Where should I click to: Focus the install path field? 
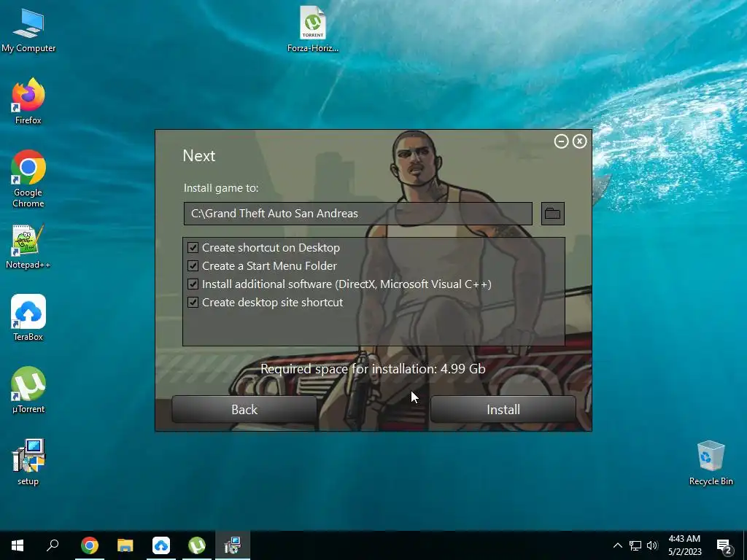[x=357, y=214]
